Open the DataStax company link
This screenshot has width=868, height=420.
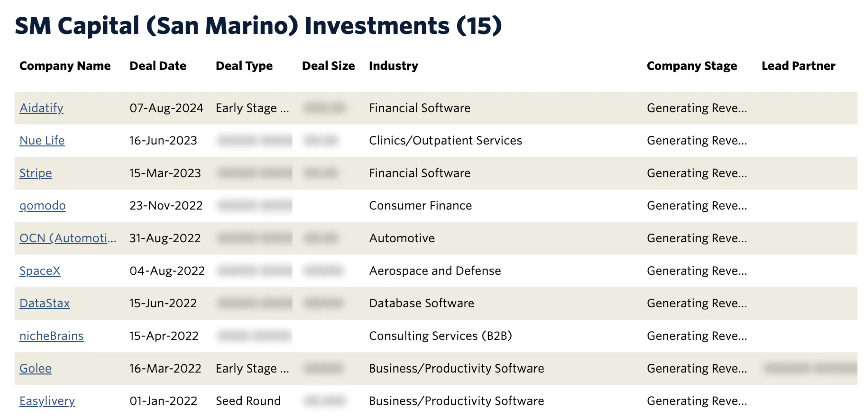(44, 303)
